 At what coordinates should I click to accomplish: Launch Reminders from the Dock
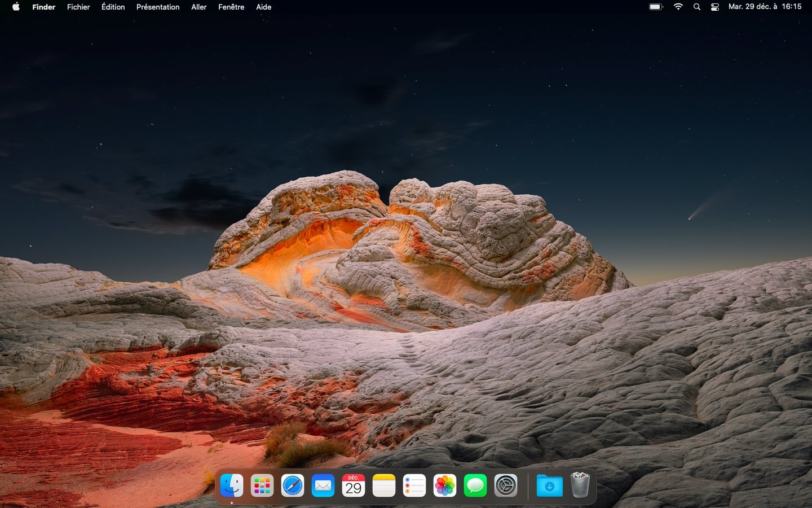click(414, 485)
